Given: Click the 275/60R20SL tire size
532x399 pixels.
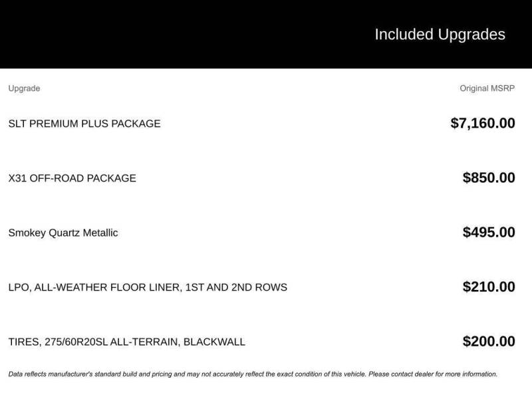Looking at the screenshot, I should click(x=74, y=342).
